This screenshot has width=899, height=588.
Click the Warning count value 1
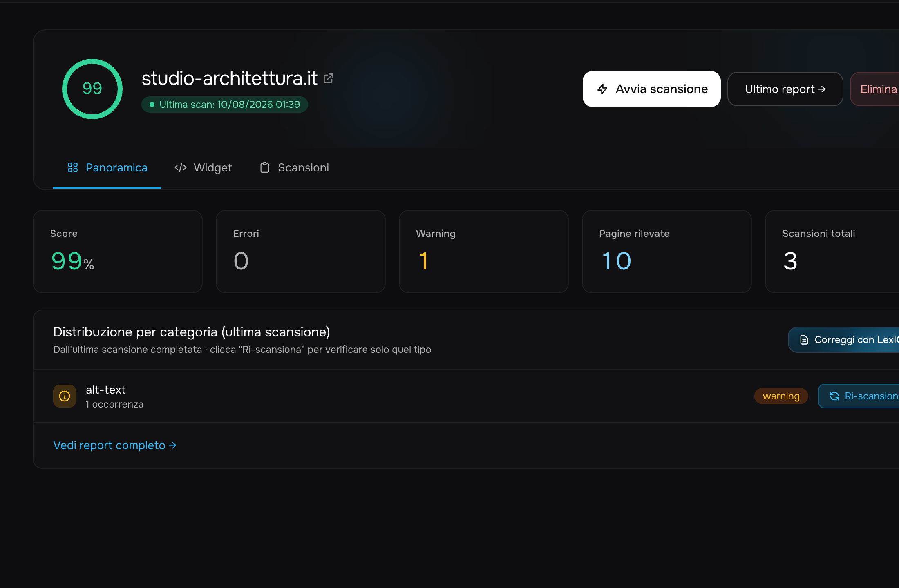424,261
